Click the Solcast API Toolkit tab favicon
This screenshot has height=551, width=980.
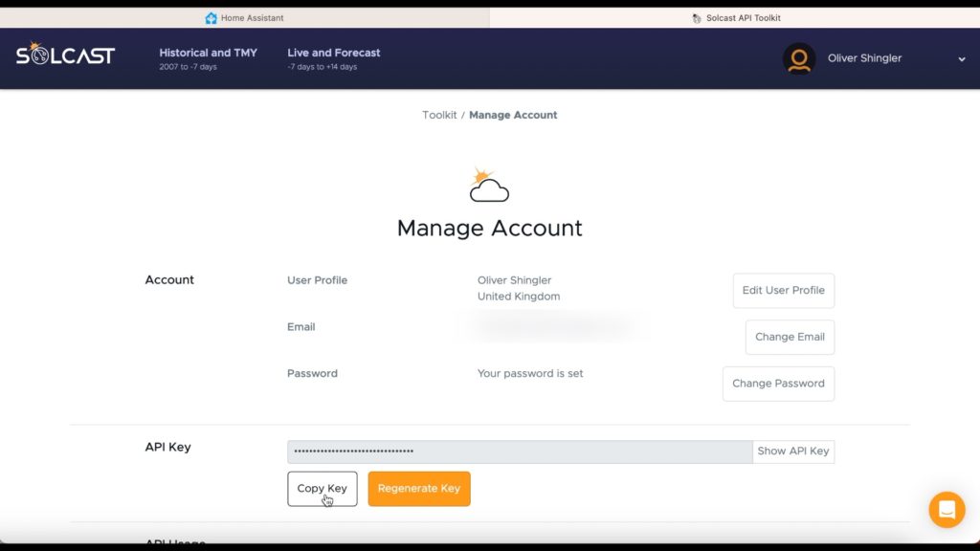click(x=697, y=18)
